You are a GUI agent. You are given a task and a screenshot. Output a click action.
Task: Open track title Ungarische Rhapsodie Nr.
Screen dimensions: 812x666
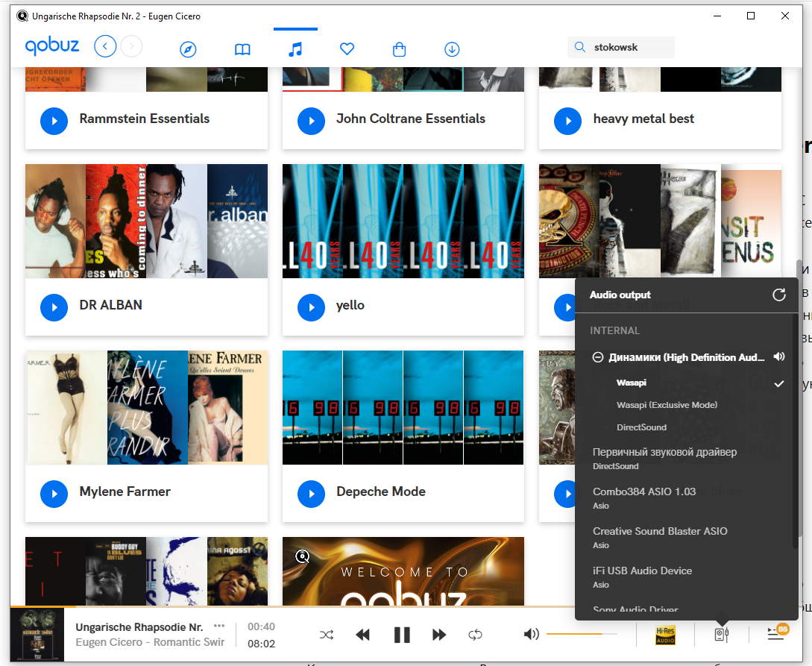pos(139,627)
